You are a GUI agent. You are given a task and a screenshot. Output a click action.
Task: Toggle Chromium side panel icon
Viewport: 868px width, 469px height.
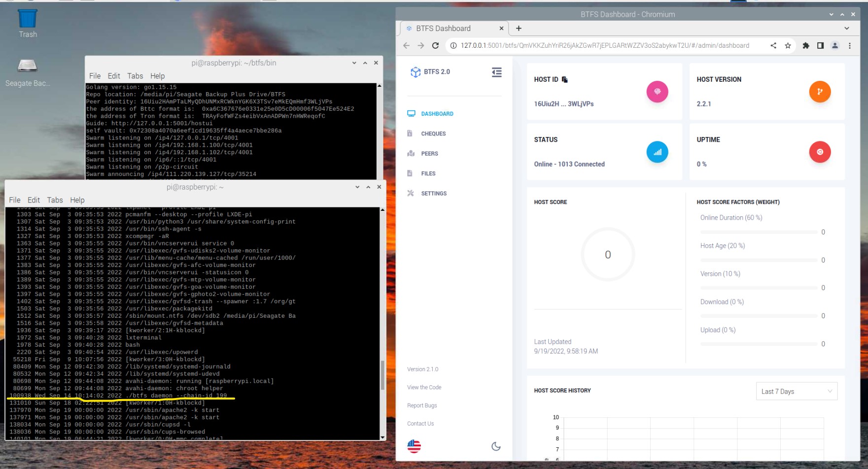coord(820,45)
